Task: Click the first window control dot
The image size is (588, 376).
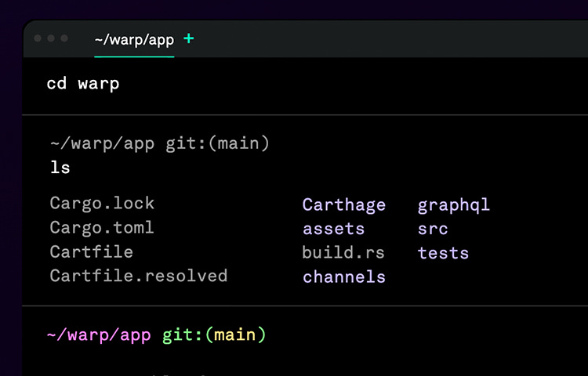Action: [x=38, y=38]
